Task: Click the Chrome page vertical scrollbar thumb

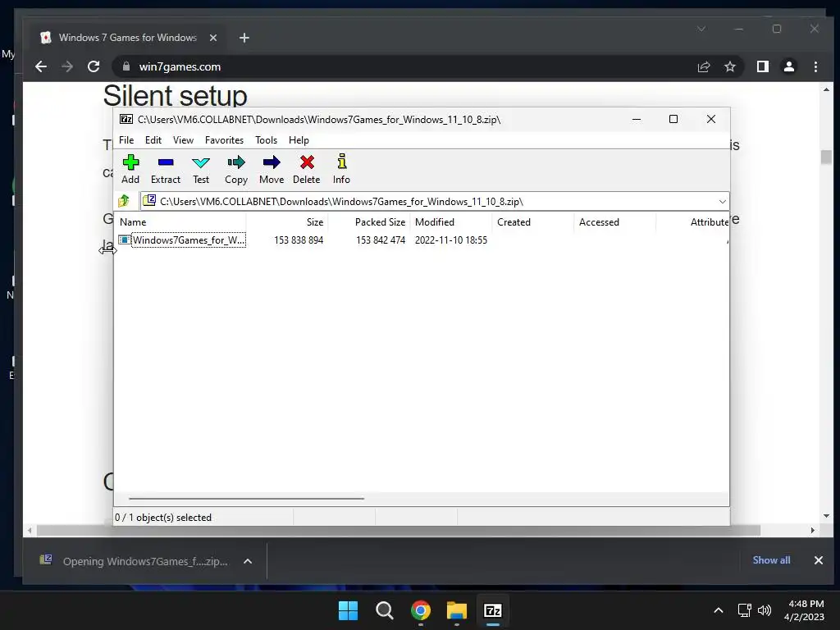Action: [826, 157]
